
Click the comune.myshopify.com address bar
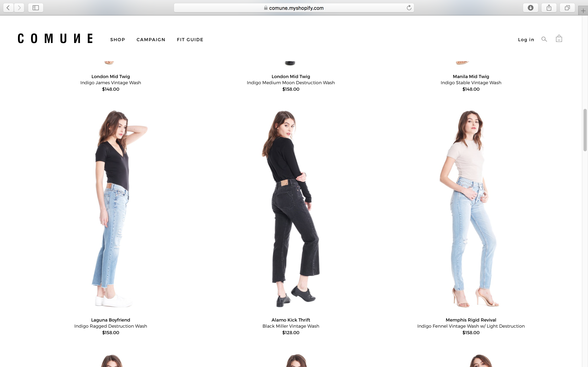[x=294, y=8]
